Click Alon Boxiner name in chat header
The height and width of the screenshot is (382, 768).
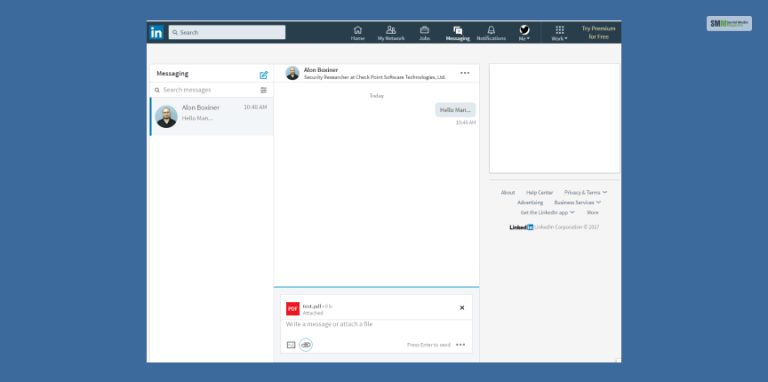click(321, 70)
